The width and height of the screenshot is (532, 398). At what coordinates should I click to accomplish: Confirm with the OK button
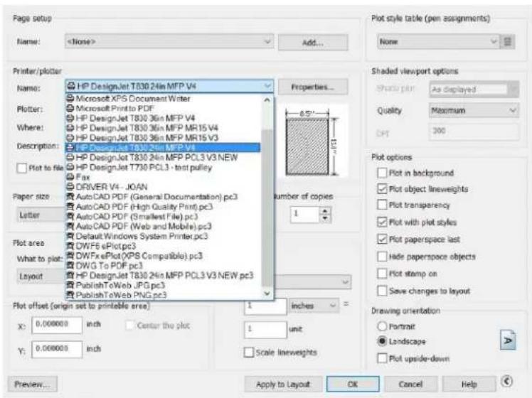tap(353, 384)
